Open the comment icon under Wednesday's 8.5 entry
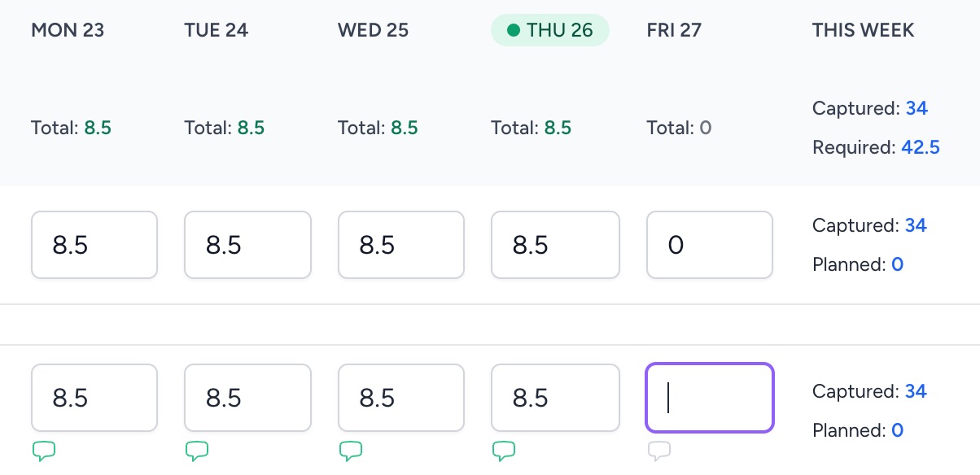This screenshot has width=980, height=475. pos(350,451)
